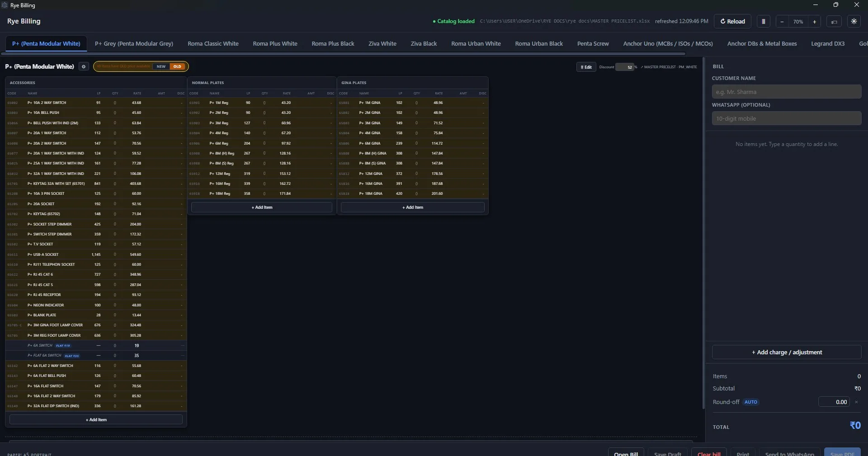The width and height of the screenshot is (868, 456).
Task: Click quantity cell for P+ 10A 2 WAY SWITCH
Action: [x=115, y=103]
